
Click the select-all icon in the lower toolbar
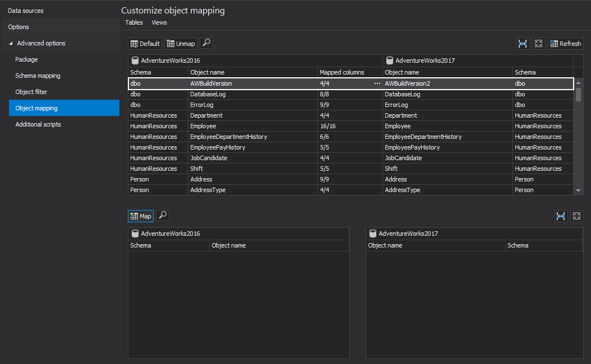[576, 216]
